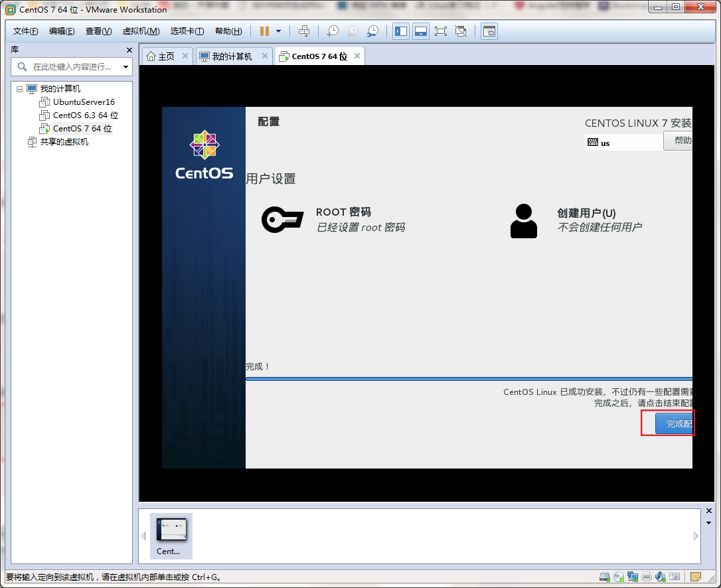Click the CentOS logo in the installer sidebar
721x588 pixels.
pos(204,155)
